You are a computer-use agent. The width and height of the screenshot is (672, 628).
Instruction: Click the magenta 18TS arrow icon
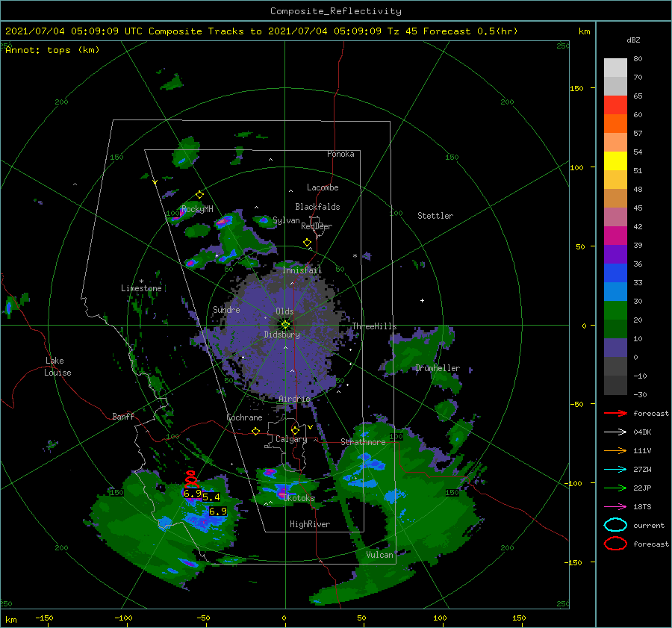coord(615,507)
